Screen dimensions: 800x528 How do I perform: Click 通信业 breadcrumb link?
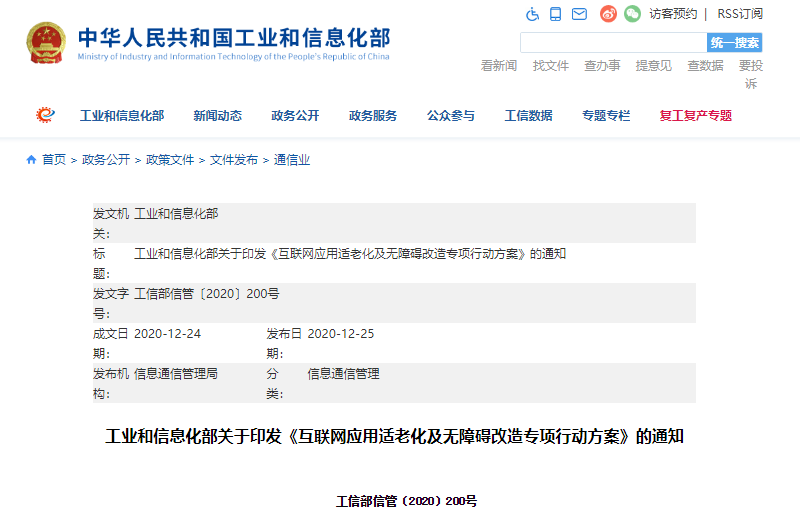(292, 160)
